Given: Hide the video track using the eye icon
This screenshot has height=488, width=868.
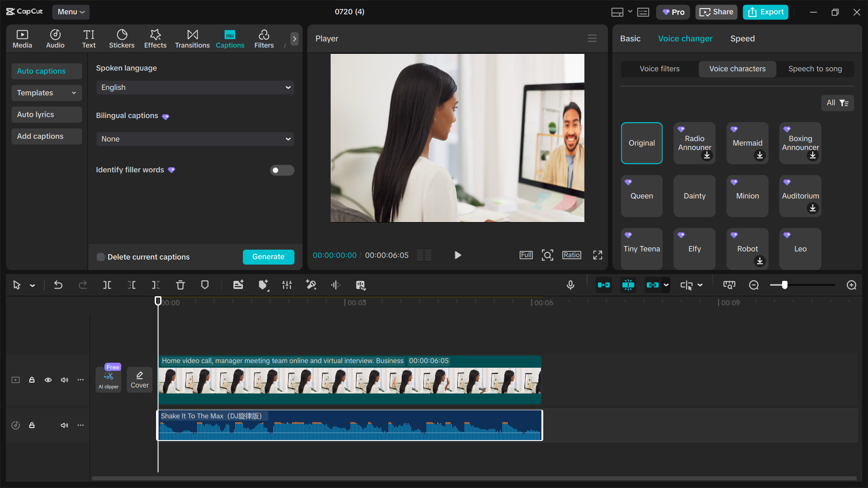Looking at the screenshot, I should 48,380.
